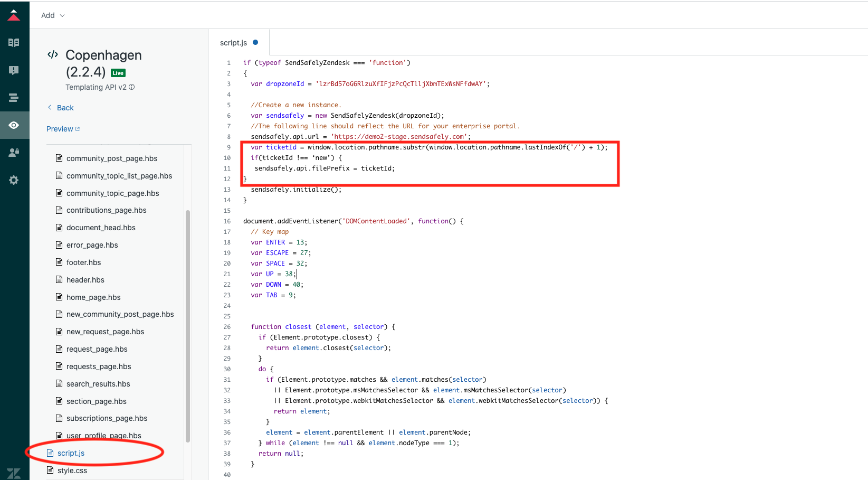Click line number 16 in the gutter
Image resolution: width=868 pixels, height=480 pixels.
[x=227, y=221]
